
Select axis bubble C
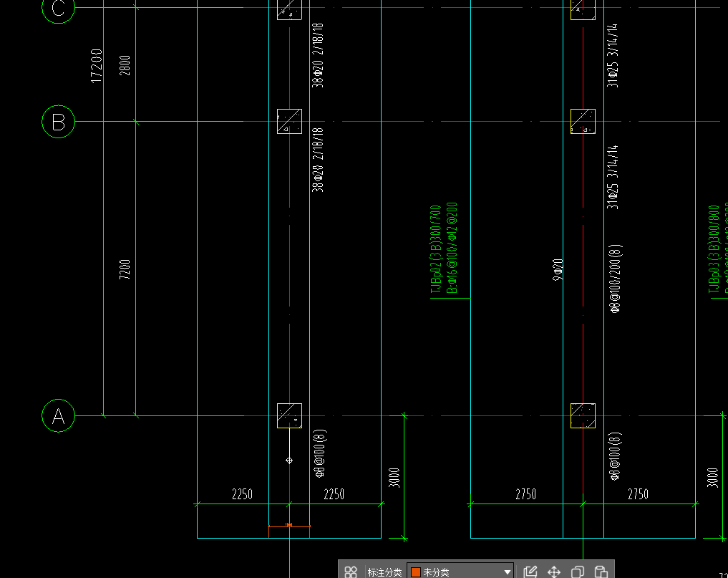click(59, 7)
